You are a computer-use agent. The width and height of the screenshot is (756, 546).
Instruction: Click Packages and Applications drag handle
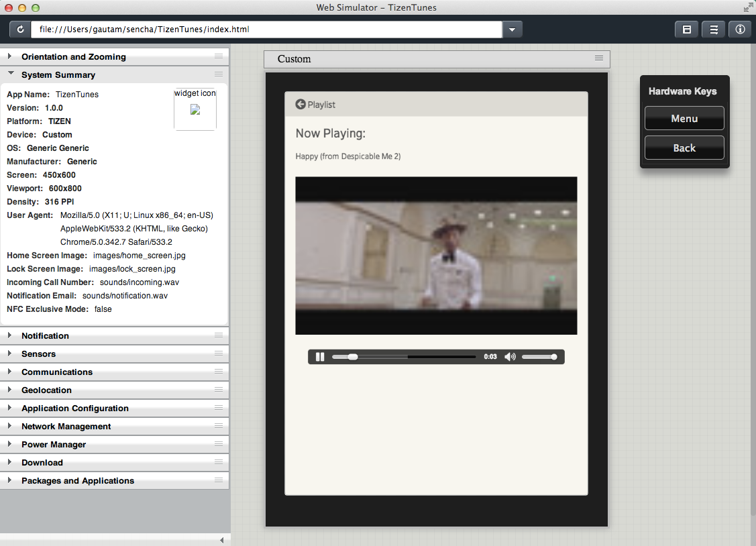[x=219, y=480]
